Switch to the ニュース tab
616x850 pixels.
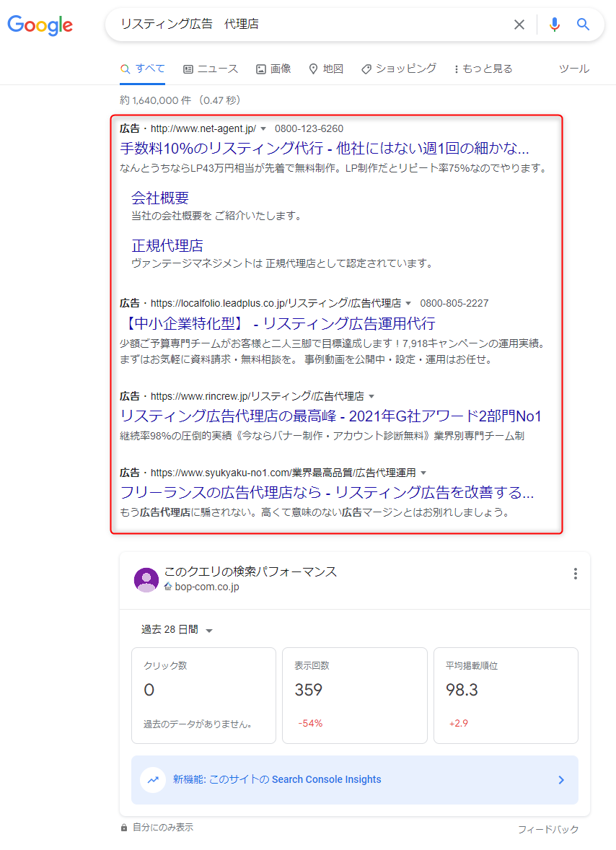211,69
